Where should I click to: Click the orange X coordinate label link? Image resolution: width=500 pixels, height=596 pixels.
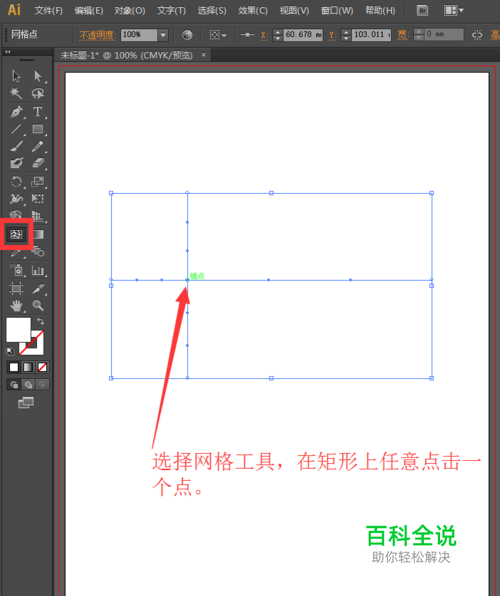click(264, 35)
